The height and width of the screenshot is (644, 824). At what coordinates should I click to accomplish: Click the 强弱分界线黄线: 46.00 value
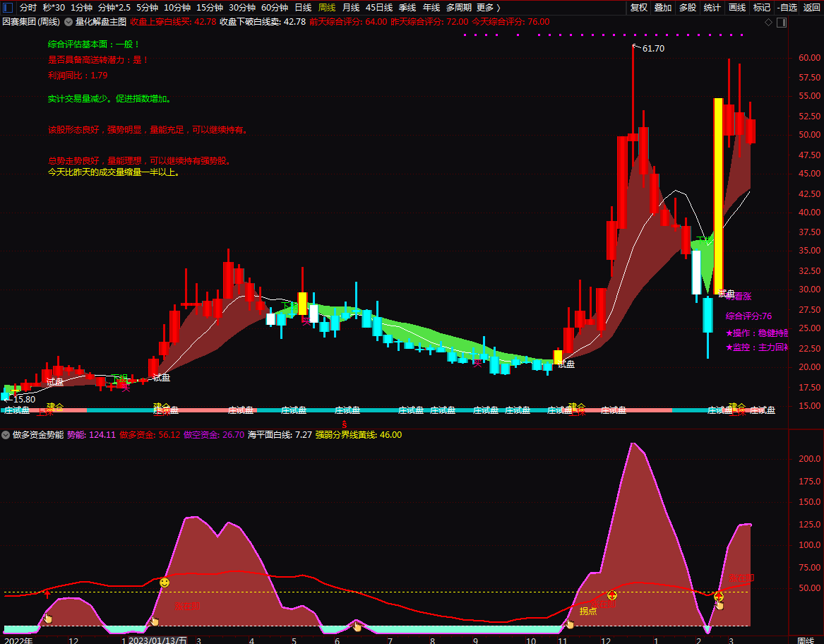click(359, 435)
